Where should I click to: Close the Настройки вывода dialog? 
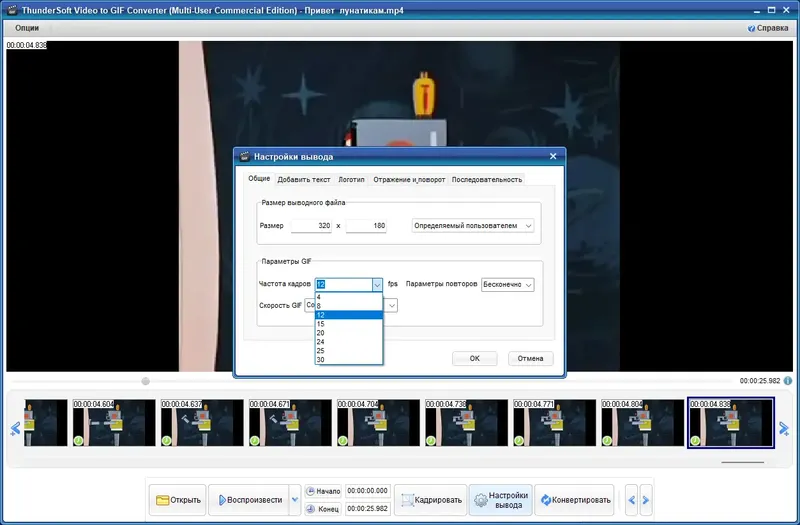(553, 156)
